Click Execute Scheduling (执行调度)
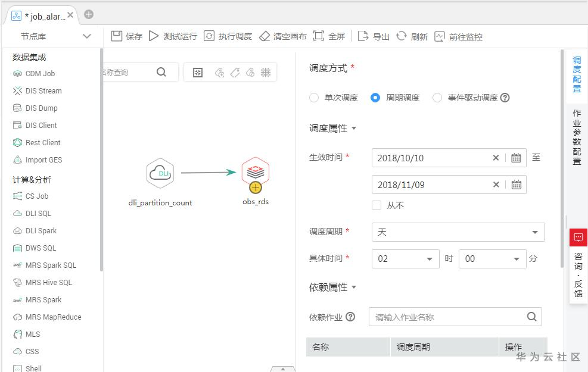 (x=228, y=36)
